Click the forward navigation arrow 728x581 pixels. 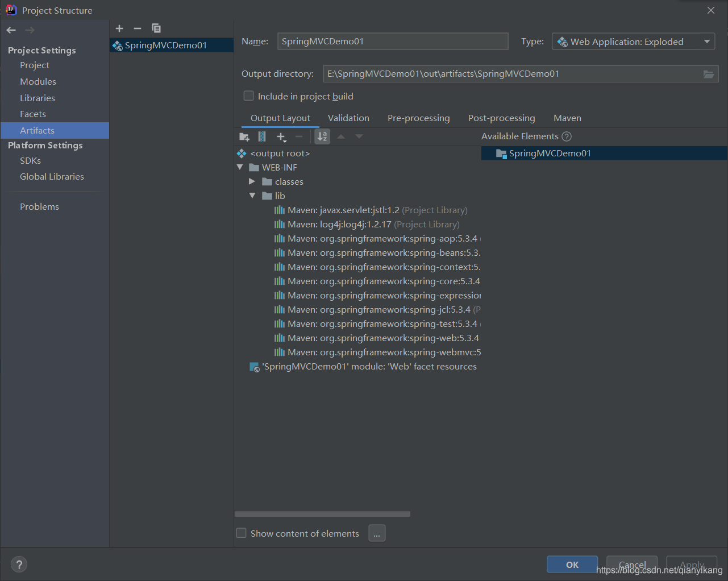pyautogui.click(x=30, y=30)
